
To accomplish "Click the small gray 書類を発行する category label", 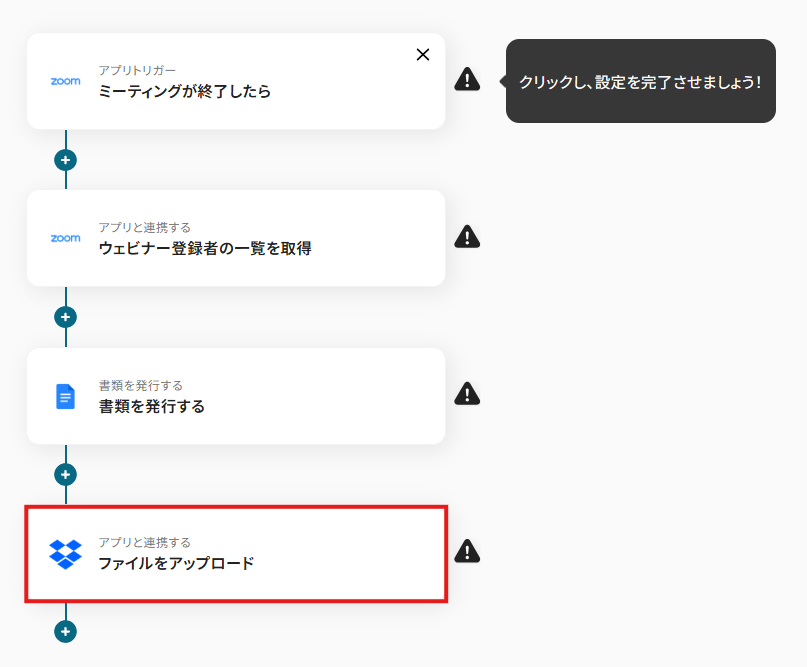I will pyautogui.click(x=141, y=385).
